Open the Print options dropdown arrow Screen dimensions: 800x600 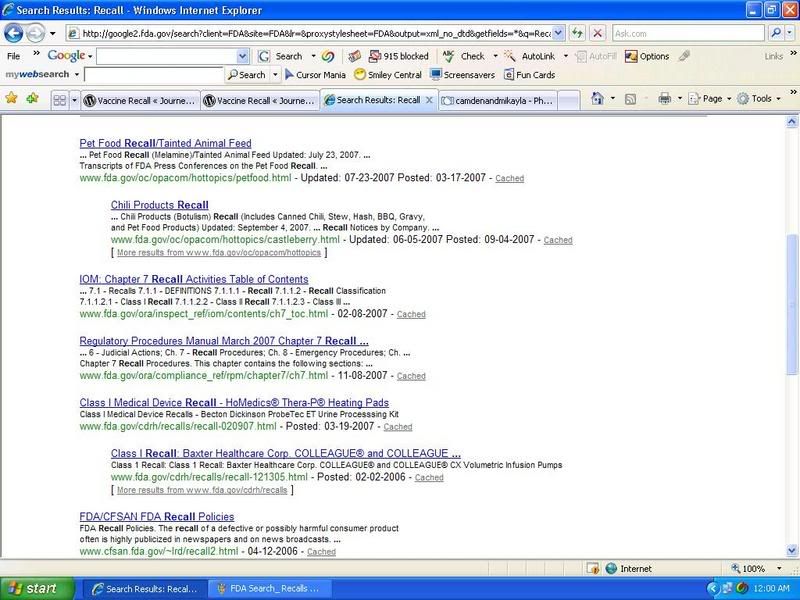pos(680,98)
